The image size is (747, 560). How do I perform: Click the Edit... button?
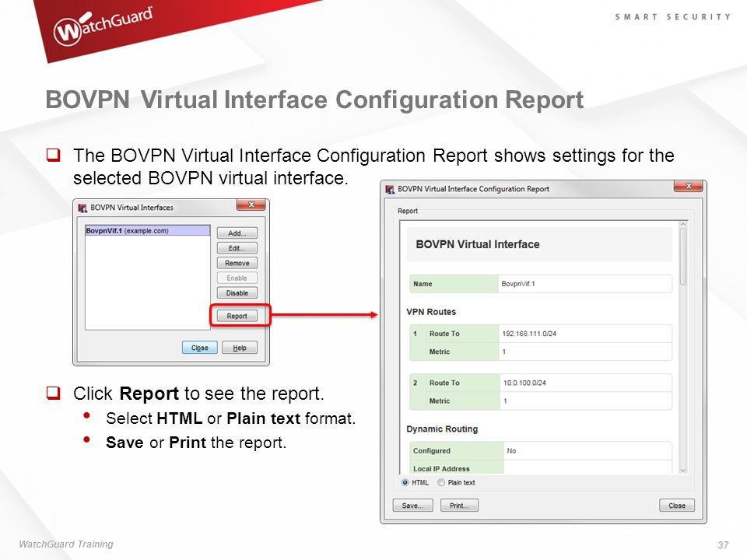237,248
